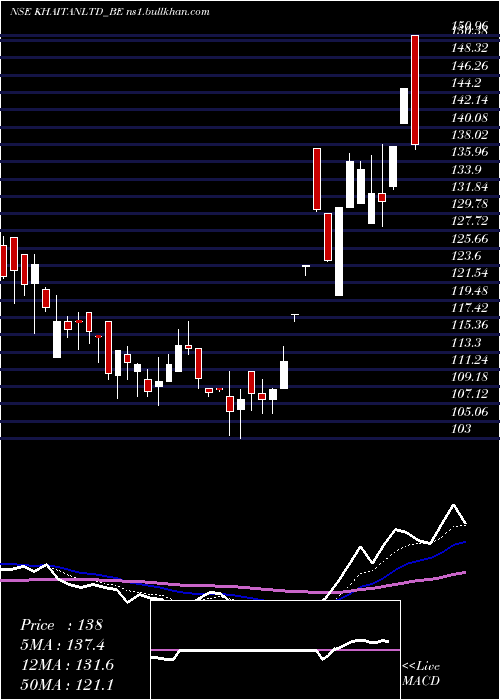Click the 148.32 price axis label

469,49
